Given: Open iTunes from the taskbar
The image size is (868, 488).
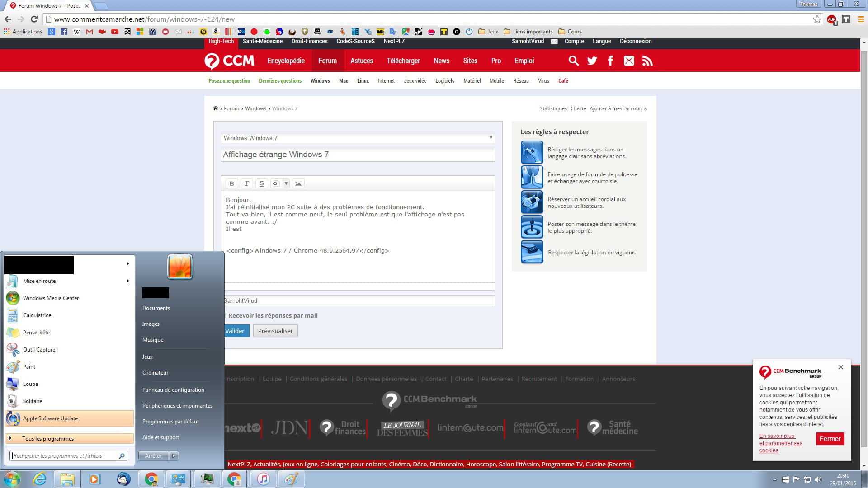Looking at the screenshot, I should point(264,479).
